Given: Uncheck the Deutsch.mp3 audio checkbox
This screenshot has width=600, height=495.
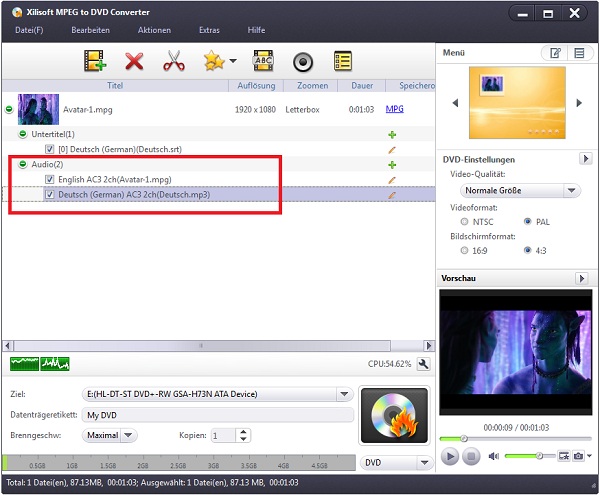Looking at the screenshot, I should click(x=49, y=194).
